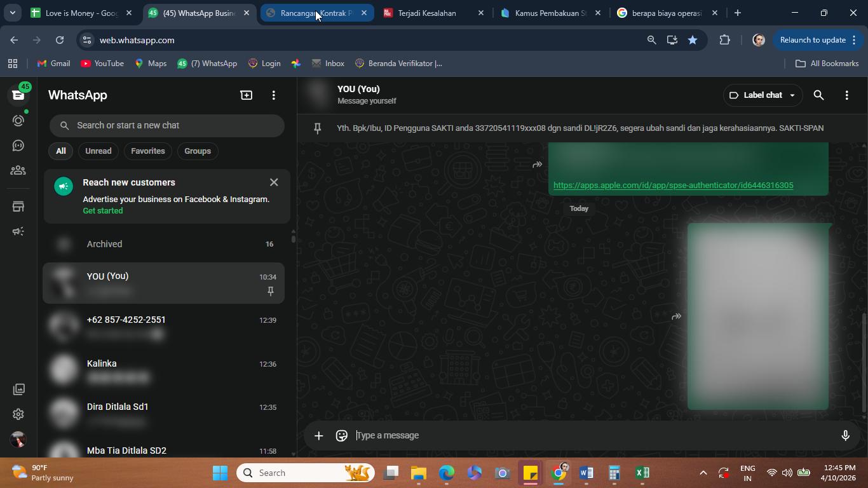Open the Gmail bookmark

tap(53, 64)
